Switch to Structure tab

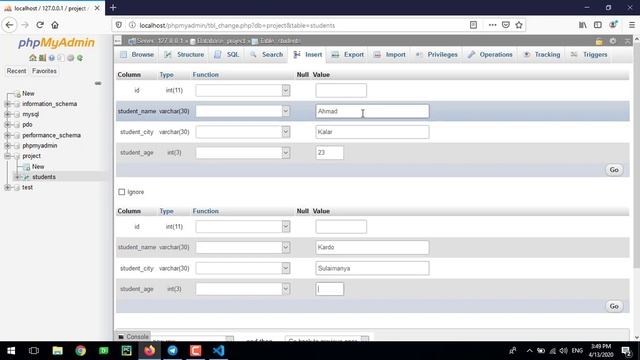[x=184, y=54]
